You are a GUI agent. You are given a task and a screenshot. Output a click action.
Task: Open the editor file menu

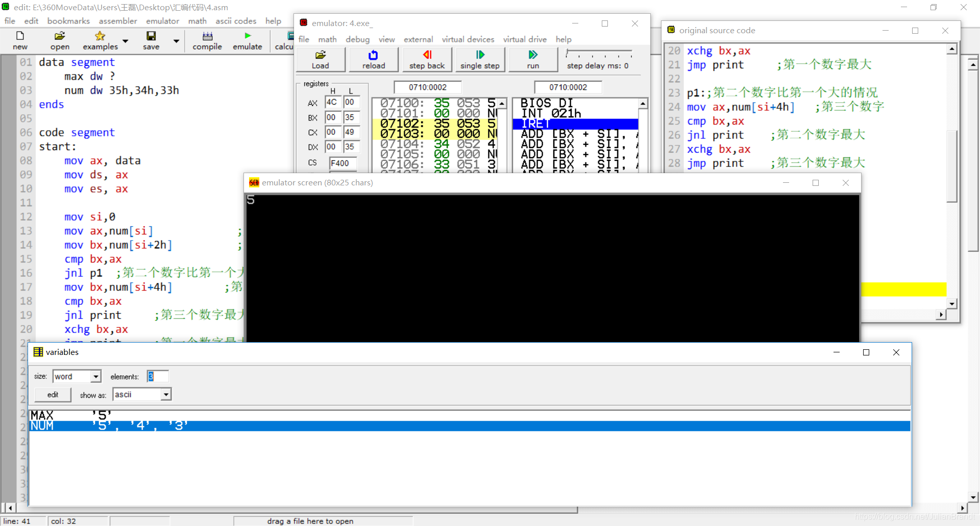tap(10, 21)
